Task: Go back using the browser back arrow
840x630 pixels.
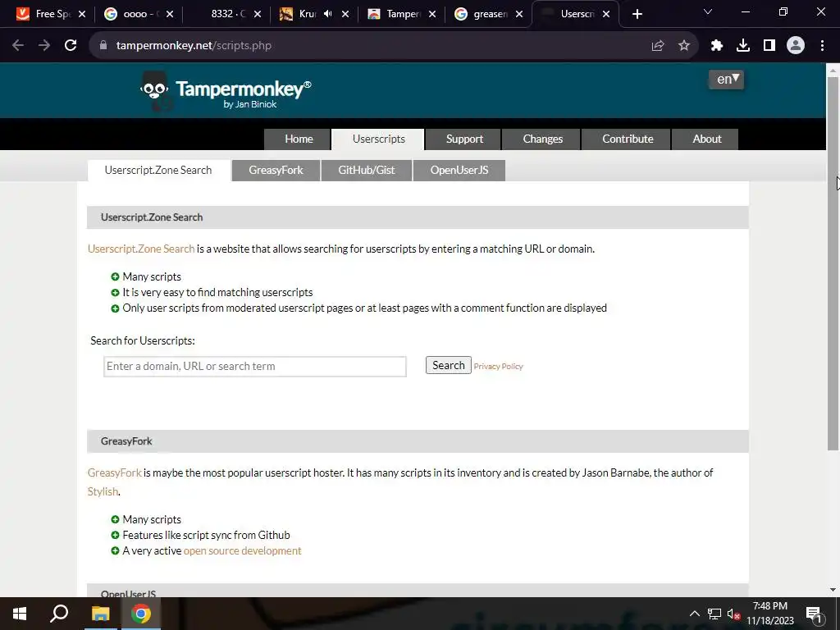Action: click(18, 46)
